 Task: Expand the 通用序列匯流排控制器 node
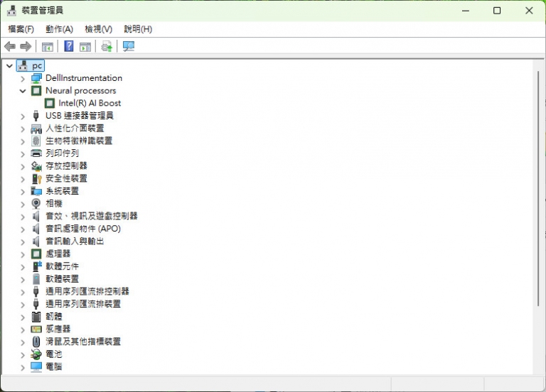[x=23, y=292]
